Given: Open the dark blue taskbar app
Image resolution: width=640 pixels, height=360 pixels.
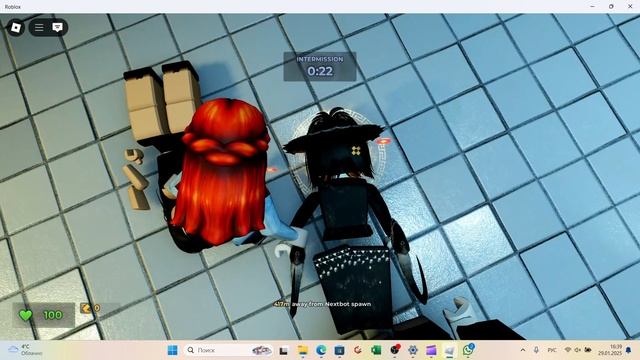Looking at the screenshot, I should tap(340, 350).
